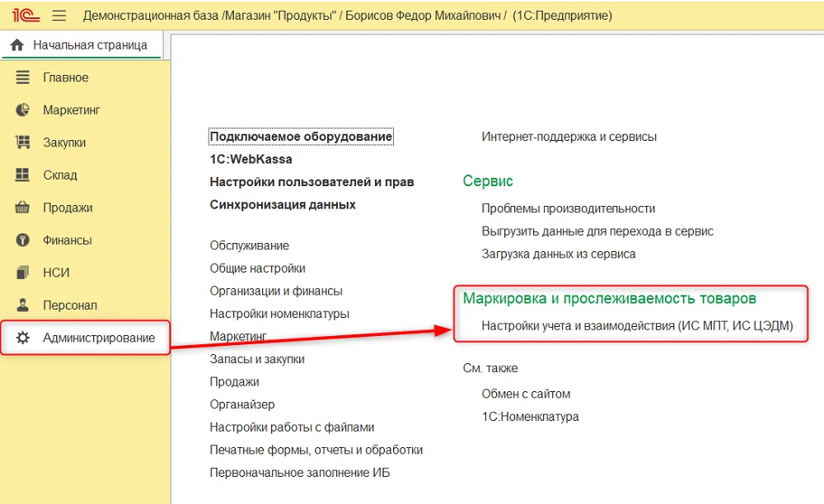Switch to Начальная страница tab
824x504 pixels.
point(82,45)
